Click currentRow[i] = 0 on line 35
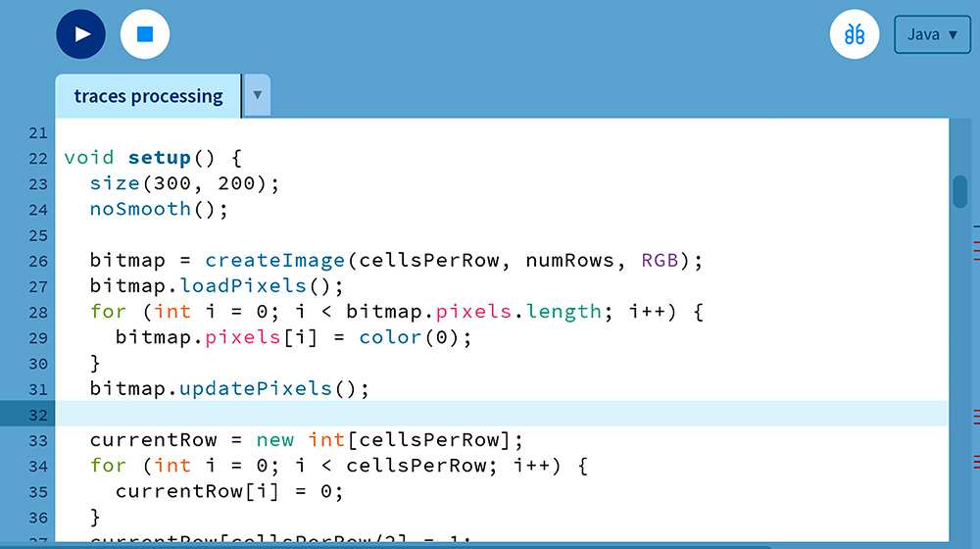Image resolution: width=980 pixels, height=549 pixels. coord(229,491)
